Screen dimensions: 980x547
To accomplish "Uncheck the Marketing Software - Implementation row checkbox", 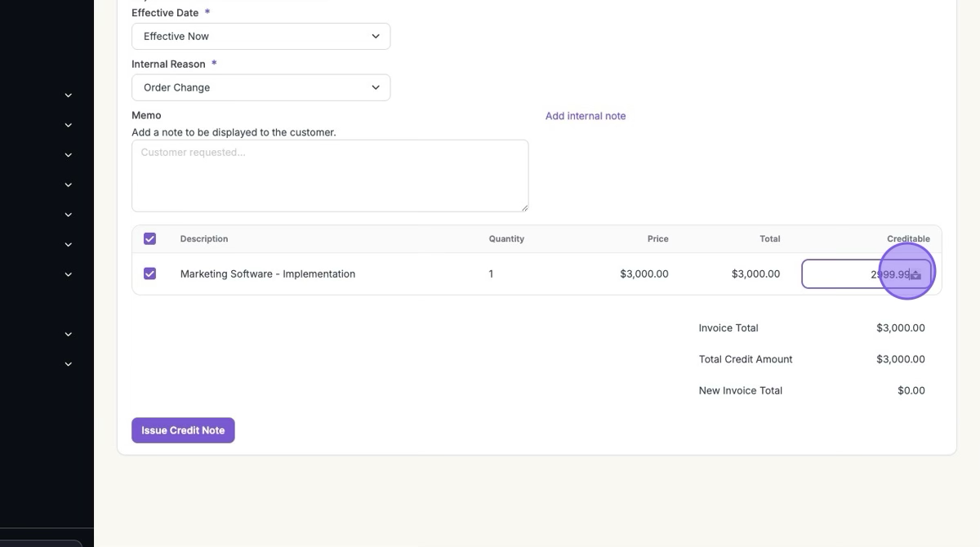I will (149, 273).
